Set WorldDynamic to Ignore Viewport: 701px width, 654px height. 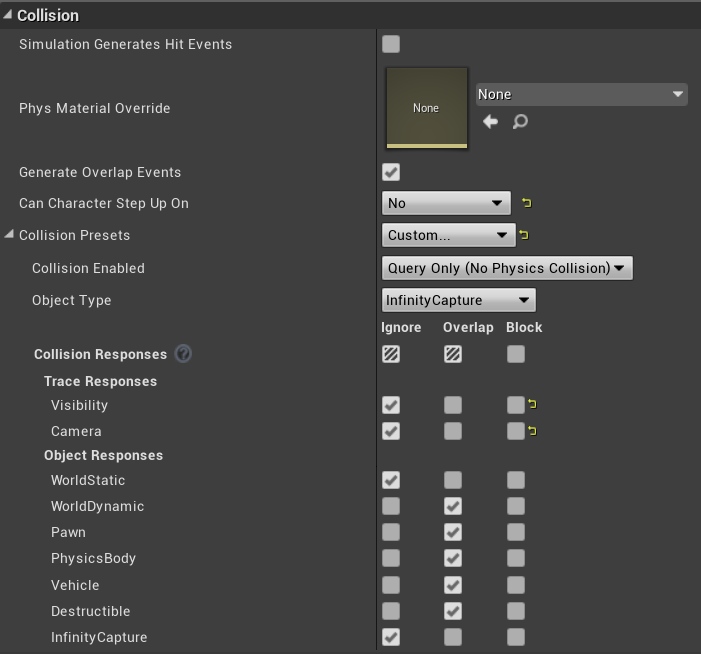pos(391,506)
